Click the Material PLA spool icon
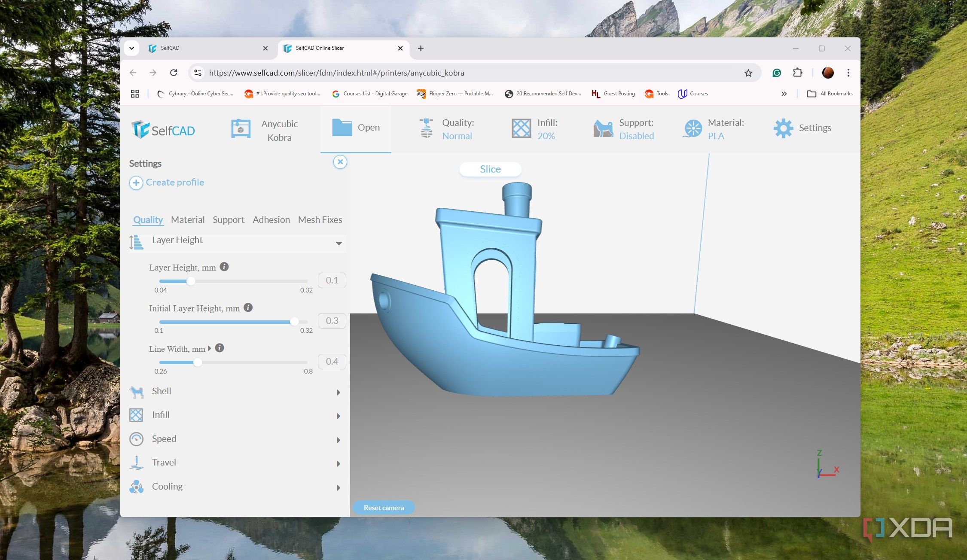The height and width of the screenshot is (560, 967). [x=692, y=128]
